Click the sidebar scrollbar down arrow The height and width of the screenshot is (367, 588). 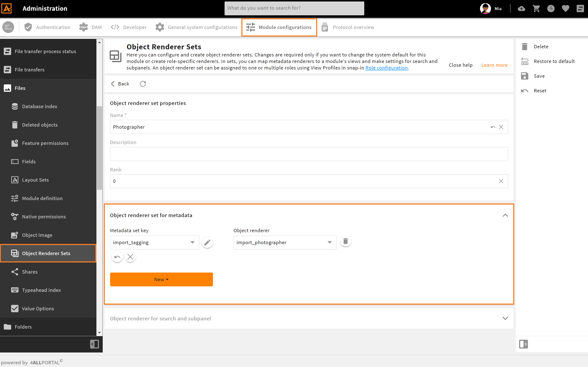point(99,333)
